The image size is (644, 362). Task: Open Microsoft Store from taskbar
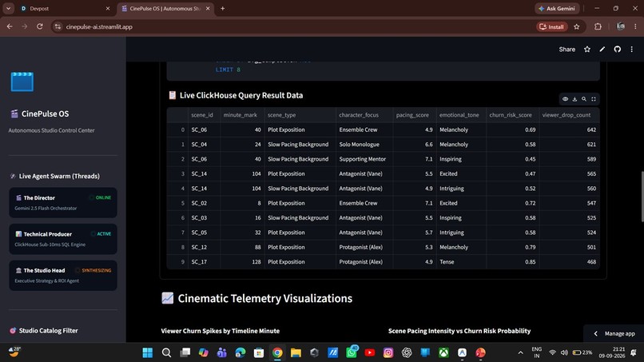pos(259,352)
